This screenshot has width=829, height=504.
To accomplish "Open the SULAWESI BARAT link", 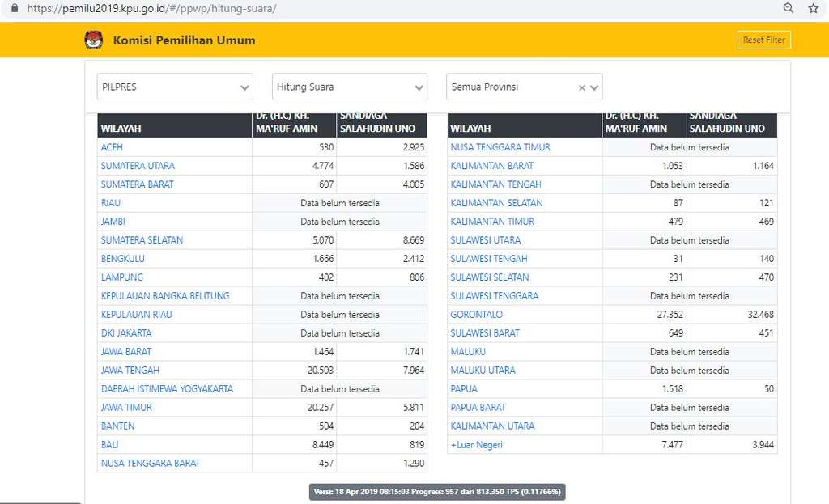I will [485, 332].
